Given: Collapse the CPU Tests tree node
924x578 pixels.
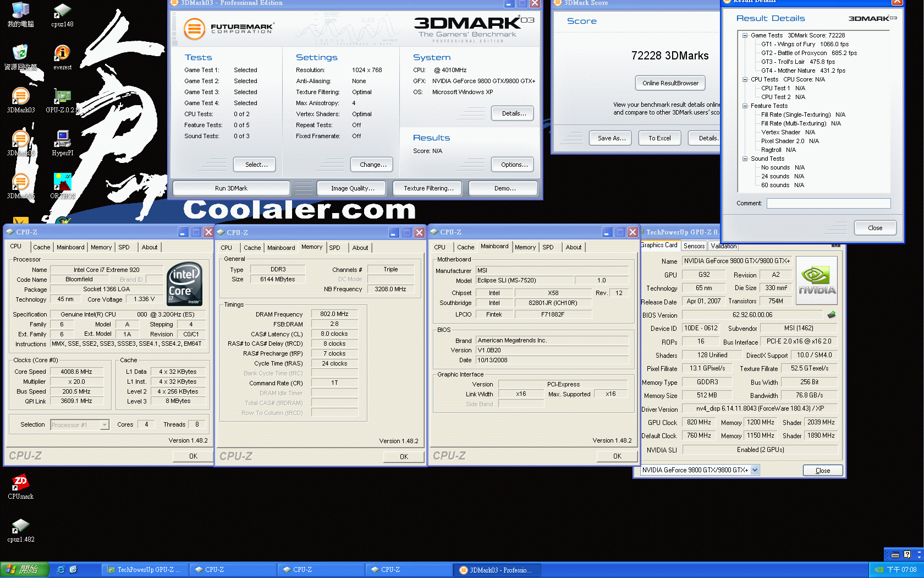Looking at the screenshot, I should (745, 79).
